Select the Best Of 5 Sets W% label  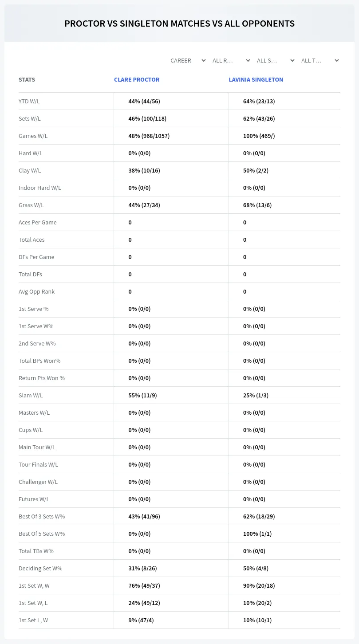pyautogui.click(x=42, y=534)
